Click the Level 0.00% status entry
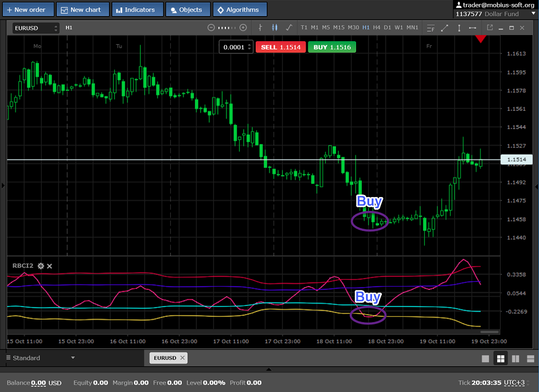Screen dimensions: 539x392 [x=205, y=383]
